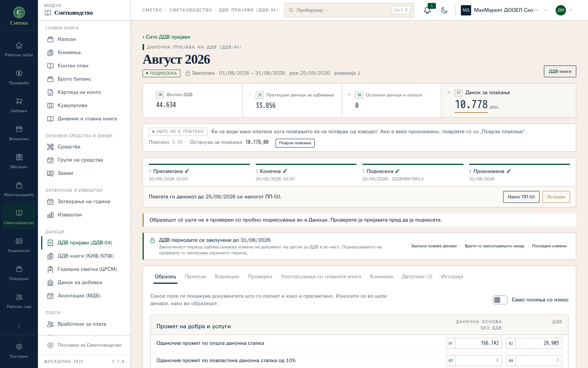Open Поставки за Сметководство in sidebar footer
Image resolution: width=588 pixels, height=368 pixels.
point(85,345)
